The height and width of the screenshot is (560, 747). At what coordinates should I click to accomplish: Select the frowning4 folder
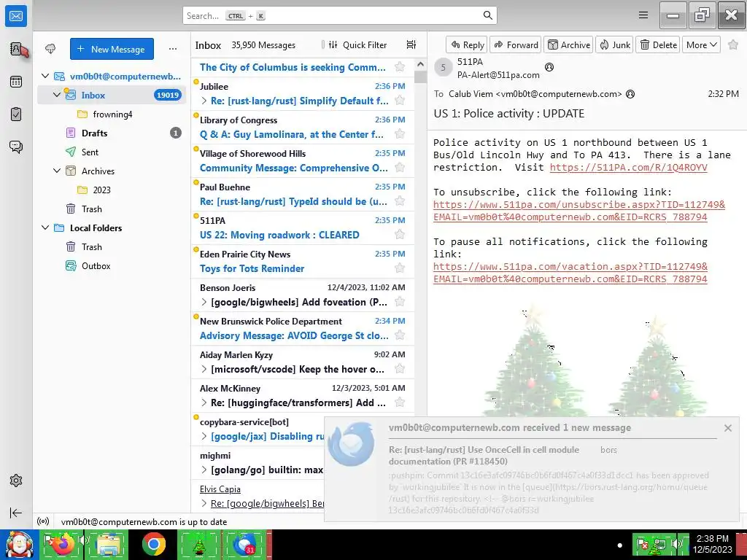(112, 114)
